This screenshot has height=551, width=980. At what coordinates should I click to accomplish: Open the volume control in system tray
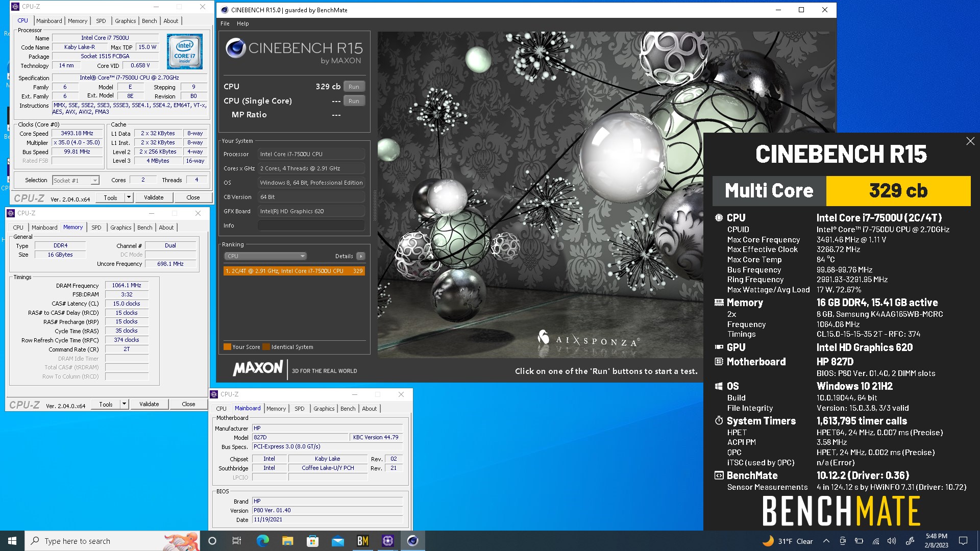tap(892, 541)
